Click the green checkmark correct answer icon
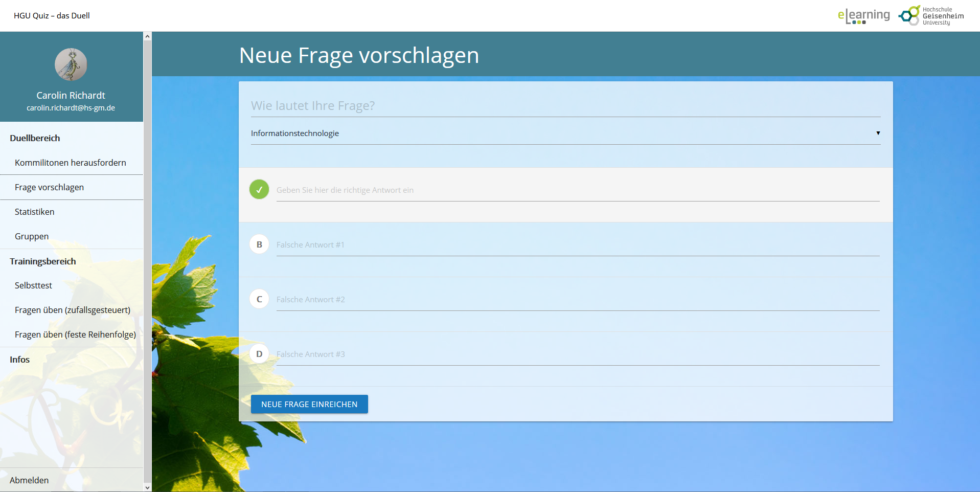This screenshot has width=980, height=492. tap(259, 190)
